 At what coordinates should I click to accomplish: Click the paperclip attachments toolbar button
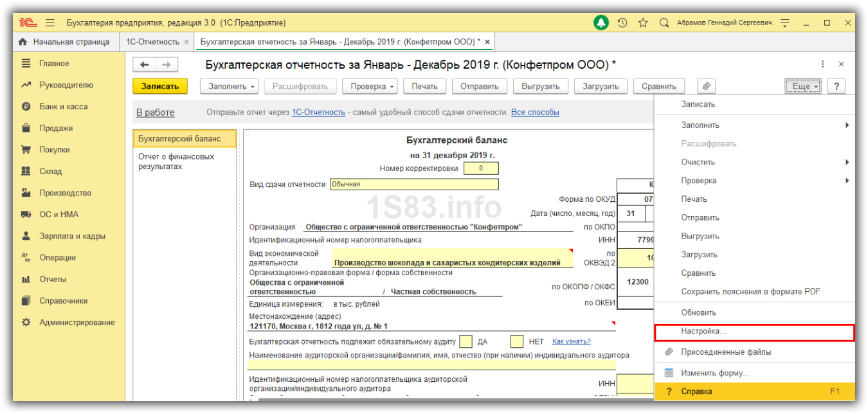706,86
